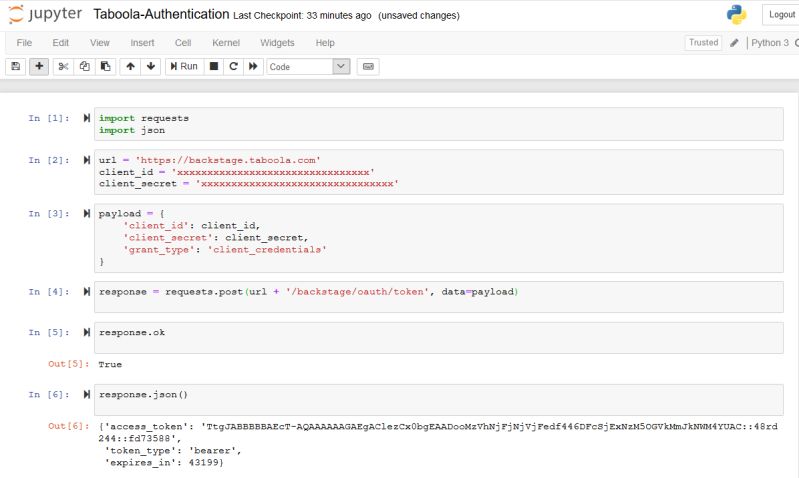Click into the response.ok code cell
The image size is (799, 478).
click(439, 338)
